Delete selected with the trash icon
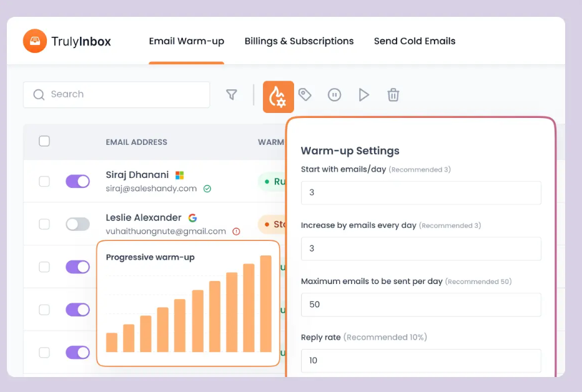582x392 pixels. click(x=393, y=95)
